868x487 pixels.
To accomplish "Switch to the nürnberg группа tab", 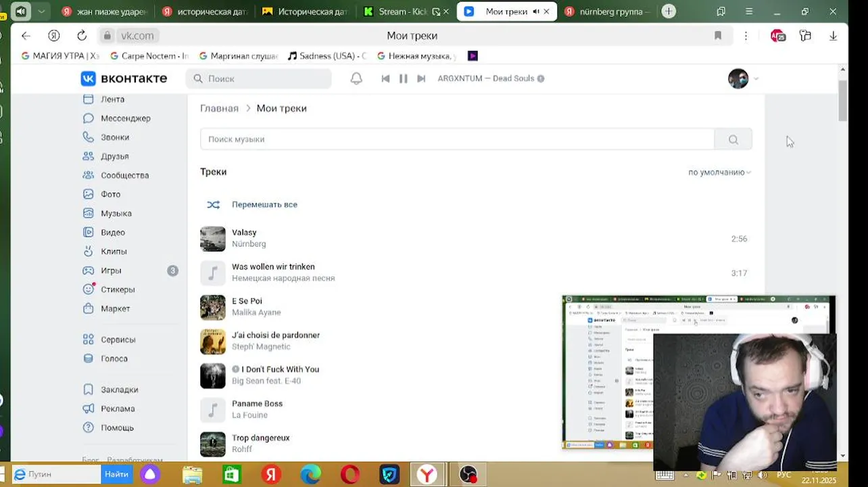I will [x=608, y=11].
